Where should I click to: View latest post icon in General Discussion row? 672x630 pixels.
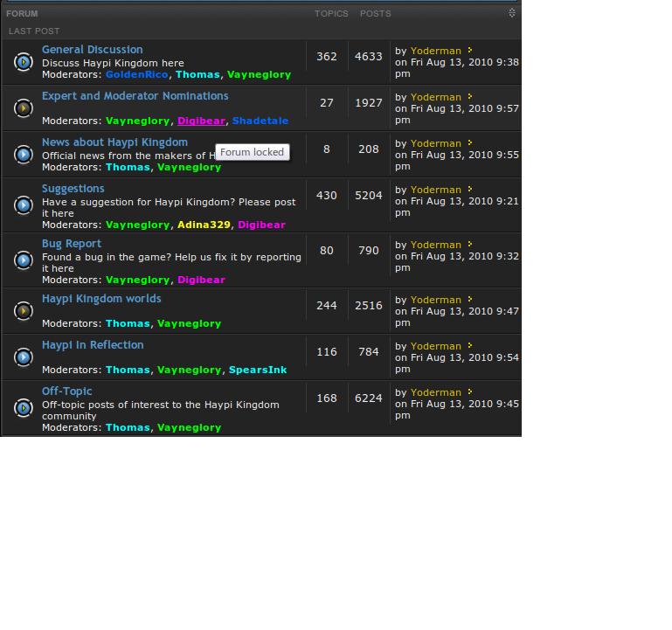coord(470,50)
